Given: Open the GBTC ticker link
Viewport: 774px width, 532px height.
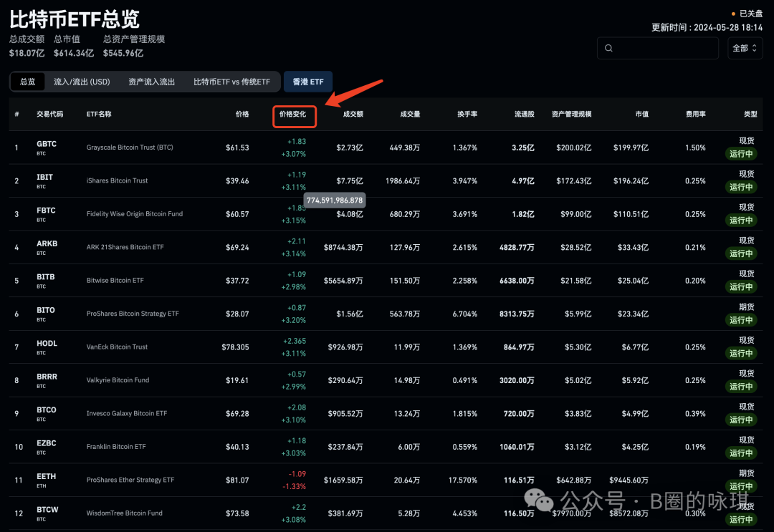Looking at the screenshot, I should pos(47,144).
